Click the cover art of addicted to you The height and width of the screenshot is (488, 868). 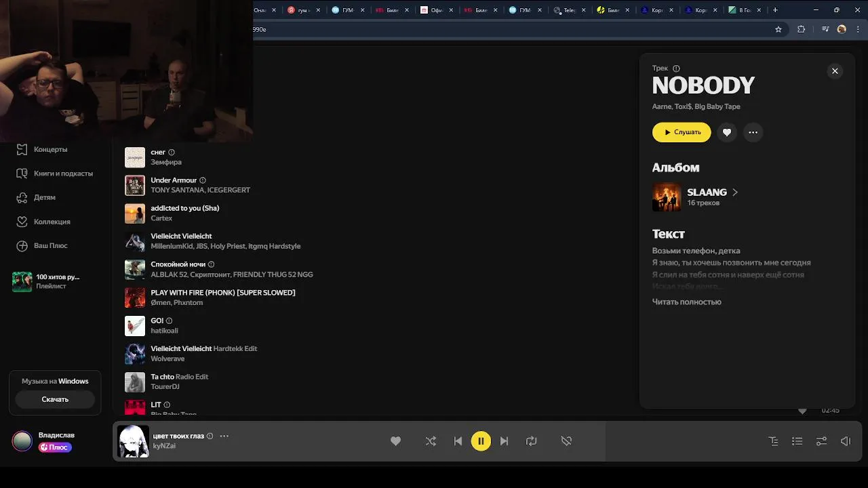point(135,213)
